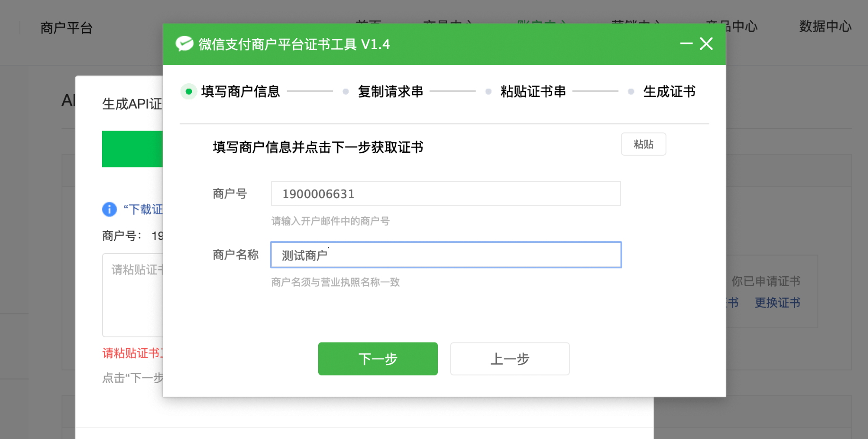Go back with the 上一步 button
Viewport: 868px width, 439px height.
point(510,359)
